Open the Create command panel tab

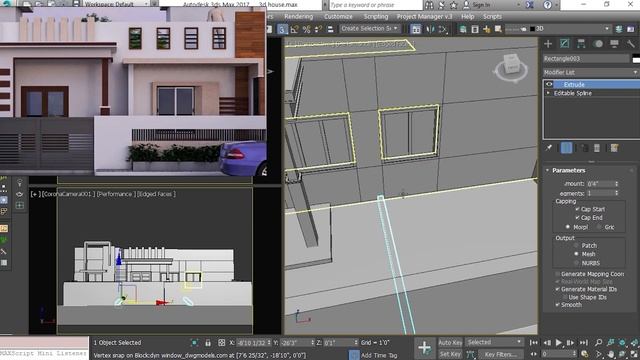click(x=548, y=43)
